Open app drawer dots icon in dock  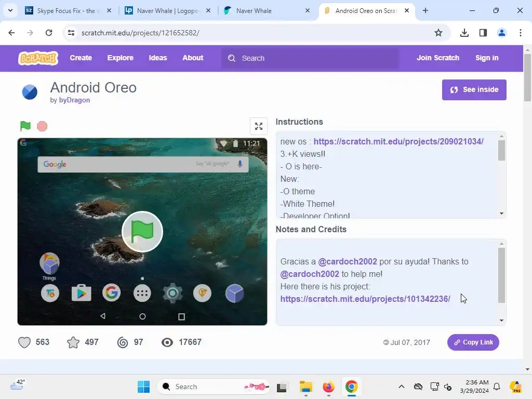coord(142,293)
